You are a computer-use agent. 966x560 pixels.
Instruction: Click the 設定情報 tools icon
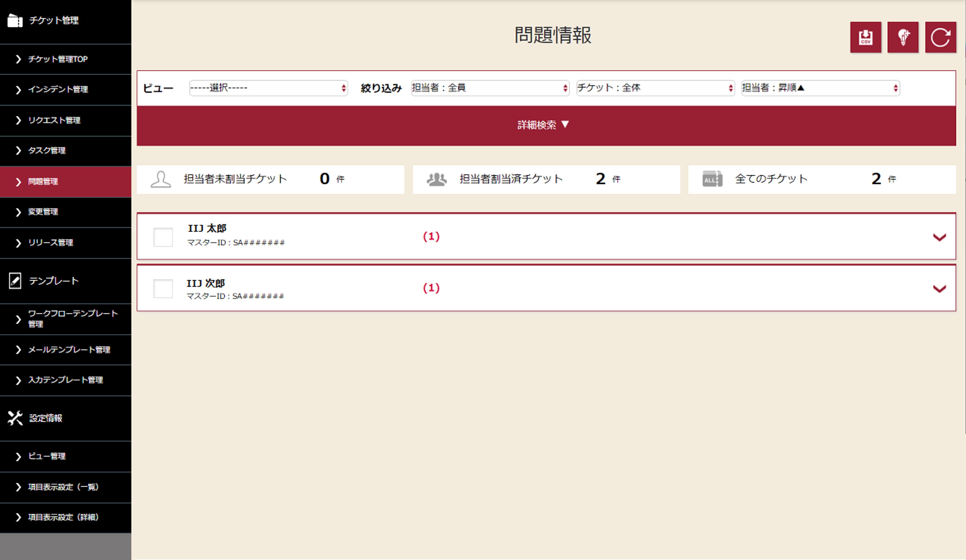click(x=15, y=418)
